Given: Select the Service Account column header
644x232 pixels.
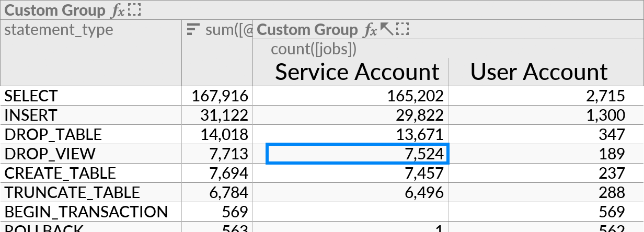Looking at the screenshot, I should (x=357, y=72).
